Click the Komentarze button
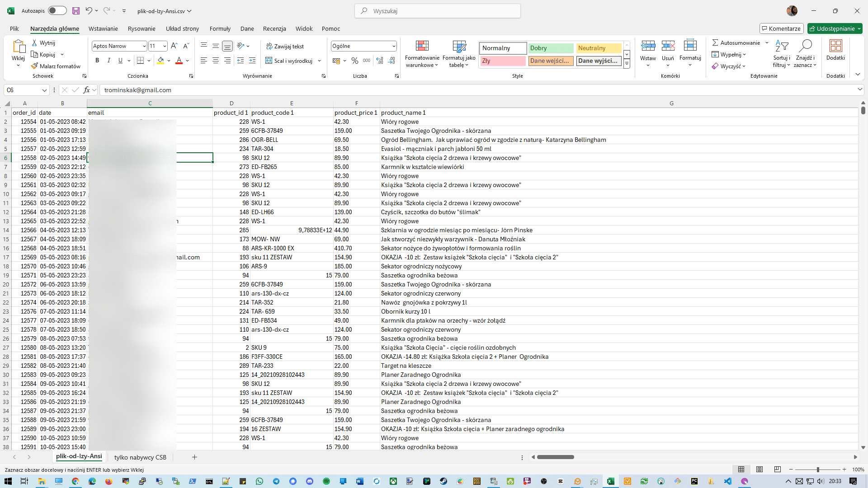 (781, 28)
